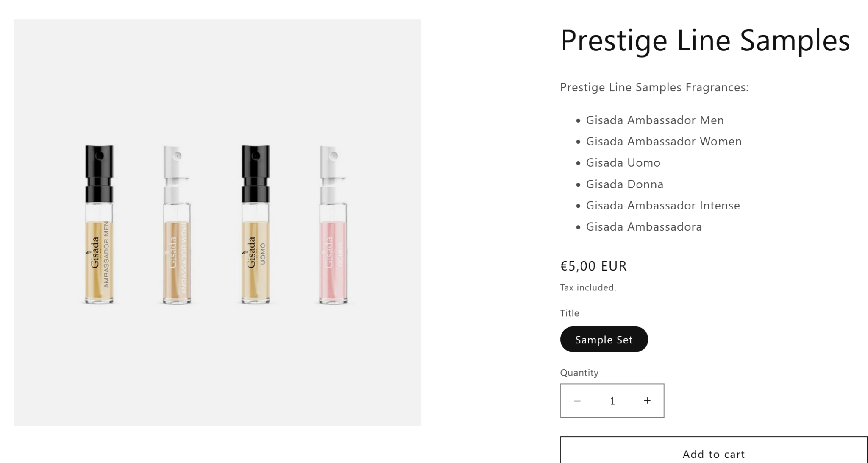
Task: Click the Prestige Line Samples page heading
Action: (705, 41)
